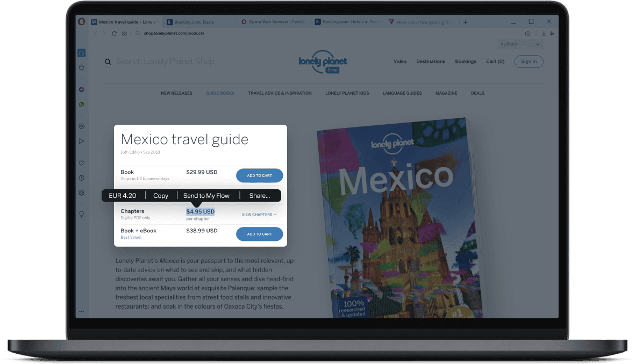
Task: Open the Lonely Planet Kids category
Action: [347, 93]
